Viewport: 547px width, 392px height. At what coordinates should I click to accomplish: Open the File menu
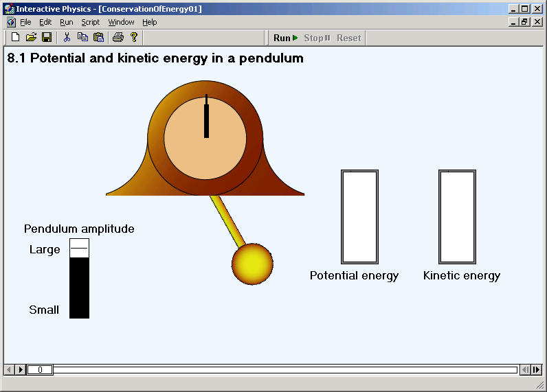25,22
